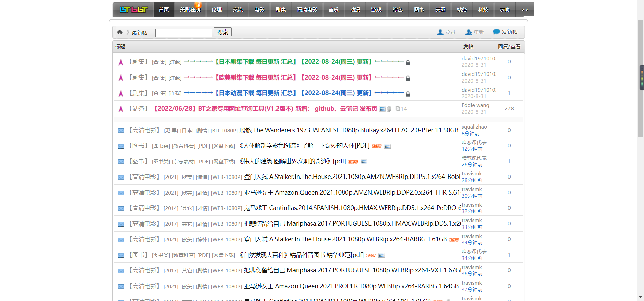Click the new post speech bubble icon
The width and height of the screenshot is (644, 301).
[x=496, y=32]
